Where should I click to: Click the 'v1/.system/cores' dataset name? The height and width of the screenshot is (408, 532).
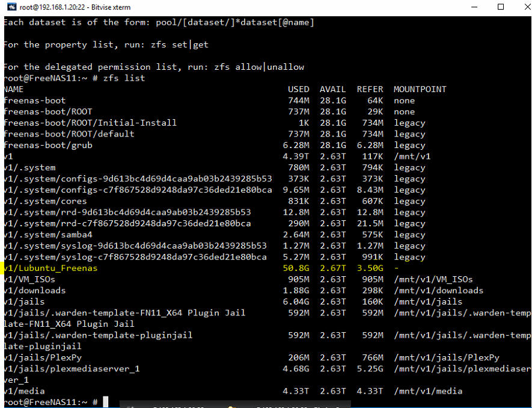[45, 201]
